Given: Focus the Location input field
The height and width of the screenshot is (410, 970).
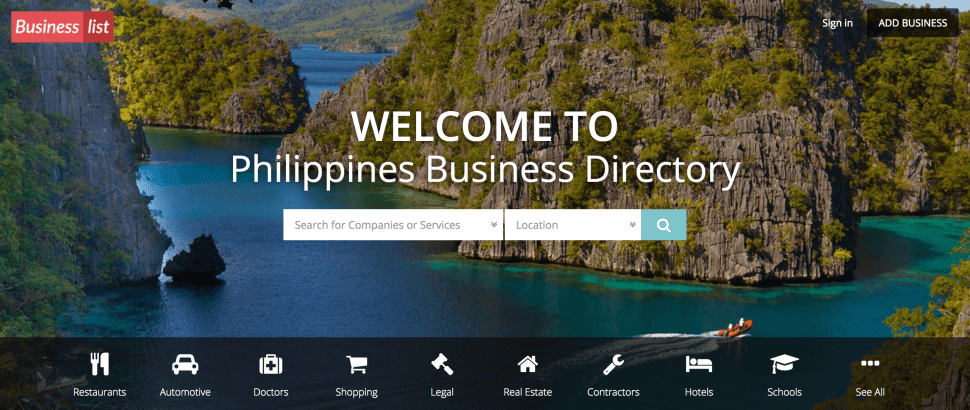Looking at the screenshot, I should (x=572, y=225).
